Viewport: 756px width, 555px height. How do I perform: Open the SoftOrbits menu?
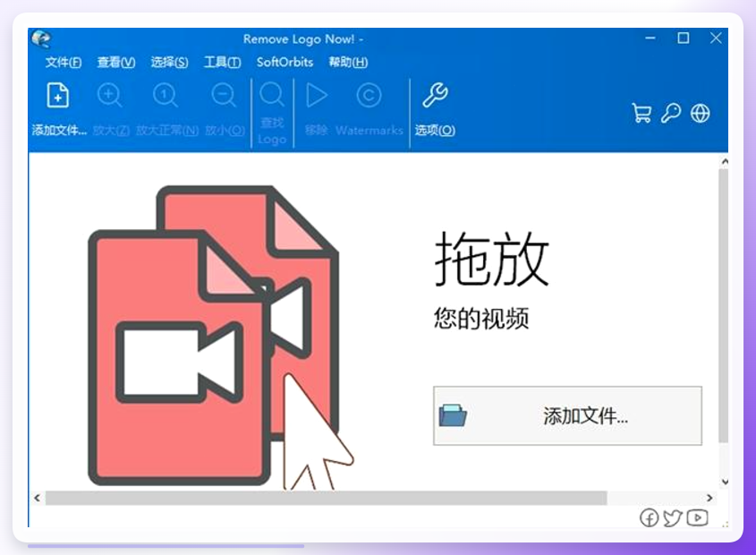285,63
